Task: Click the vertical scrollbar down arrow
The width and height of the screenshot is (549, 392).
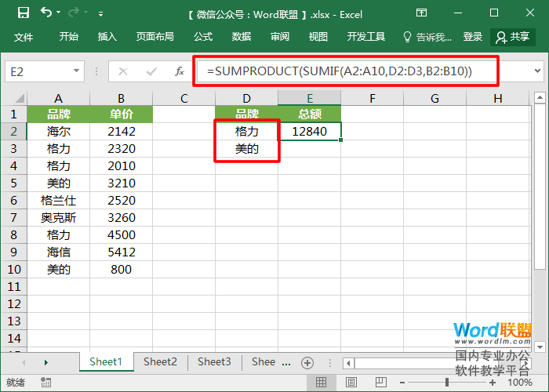Action: click(540, 347)
